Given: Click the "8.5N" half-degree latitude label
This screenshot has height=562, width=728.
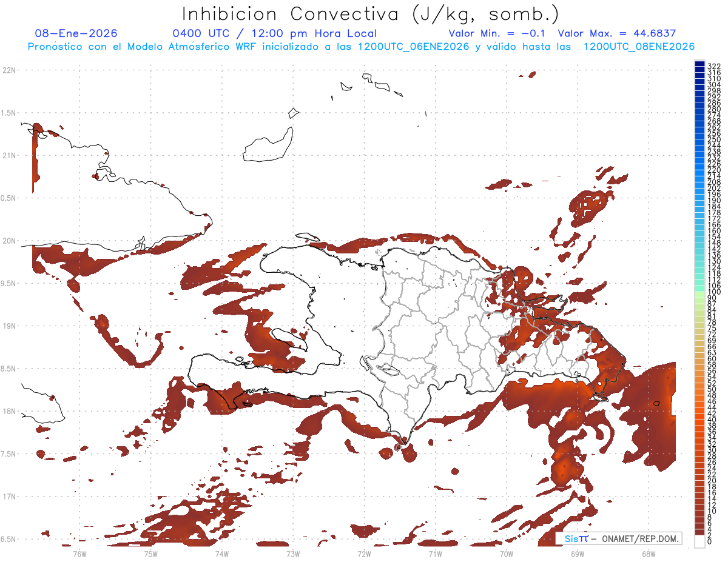Looking at the screenshot, I should [8, 369].
